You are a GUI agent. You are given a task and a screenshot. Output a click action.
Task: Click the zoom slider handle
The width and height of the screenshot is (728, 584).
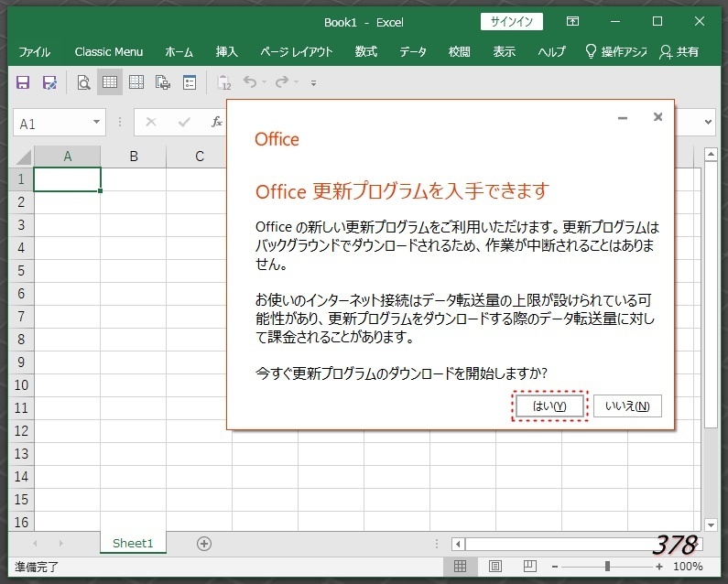[x=607, y=567]
